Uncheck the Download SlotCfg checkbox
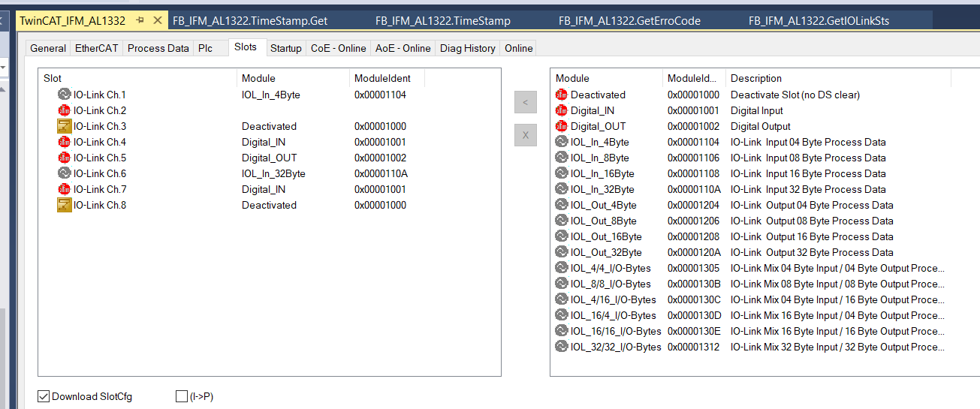The height and width of the screenshot is (409, 980). 44,396
